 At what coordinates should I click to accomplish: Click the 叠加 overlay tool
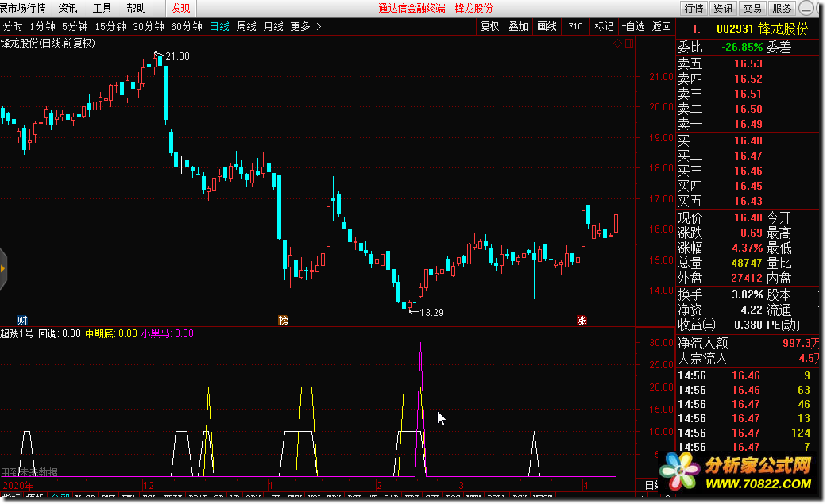(x=518, y=26)
